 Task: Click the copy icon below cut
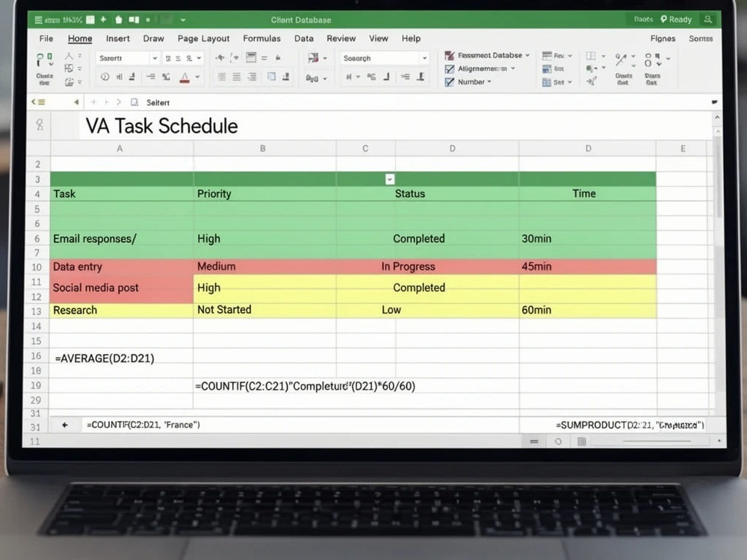coord(69,69)
